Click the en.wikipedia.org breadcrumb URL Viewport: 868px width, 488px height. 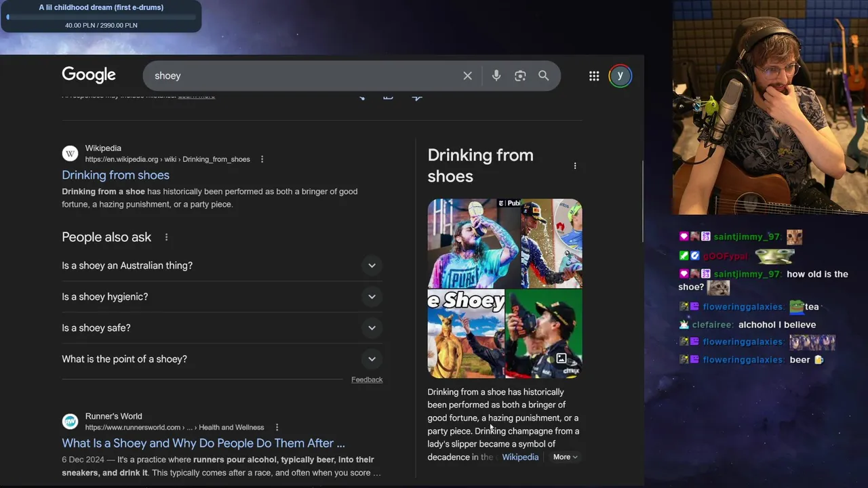pos(167,159)
